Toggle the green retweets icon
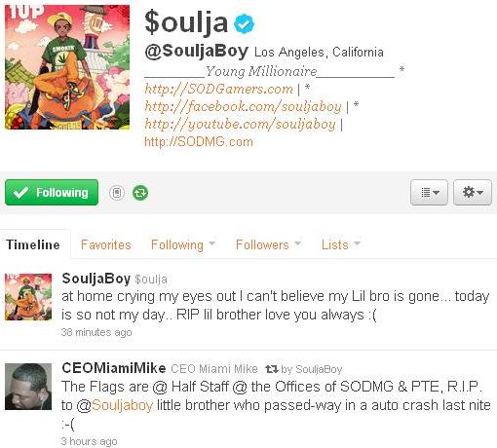 tap(140, 193)
